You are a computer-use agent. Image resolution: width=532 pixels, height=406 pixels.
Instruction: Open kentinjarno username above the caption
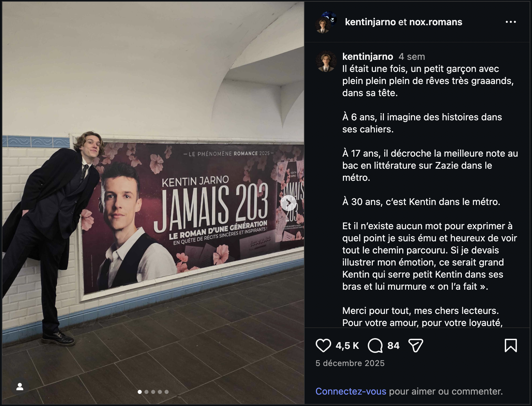click(x=367, y=56)
